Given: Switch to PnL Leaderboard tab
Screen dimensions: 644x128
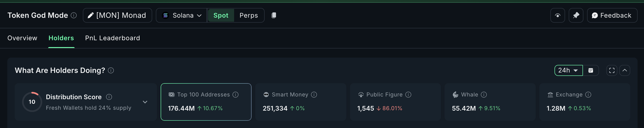Looking at the screenshot, I should pyautogui.click(x=112, y=38).
